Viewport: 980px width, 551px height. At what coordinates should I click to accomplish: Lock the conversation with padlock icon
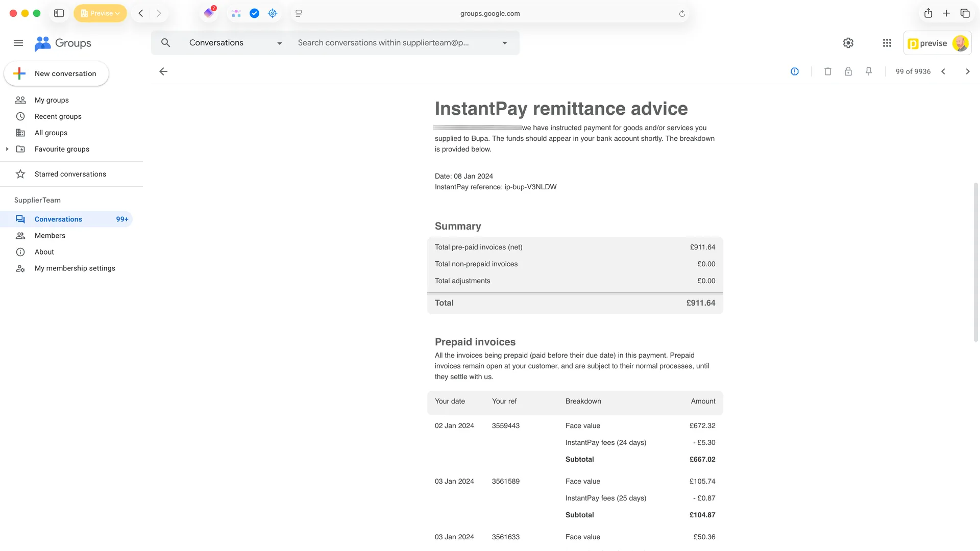(x=848, y=71)
